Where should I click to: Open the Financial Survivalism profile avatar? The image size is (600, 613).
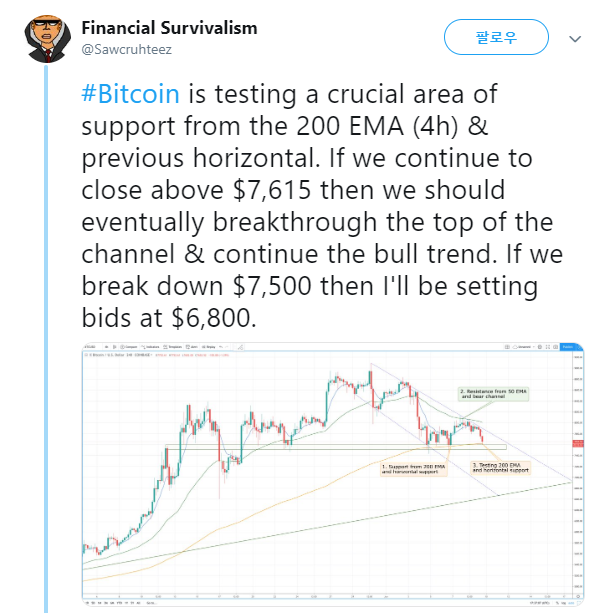click(47, 38)
